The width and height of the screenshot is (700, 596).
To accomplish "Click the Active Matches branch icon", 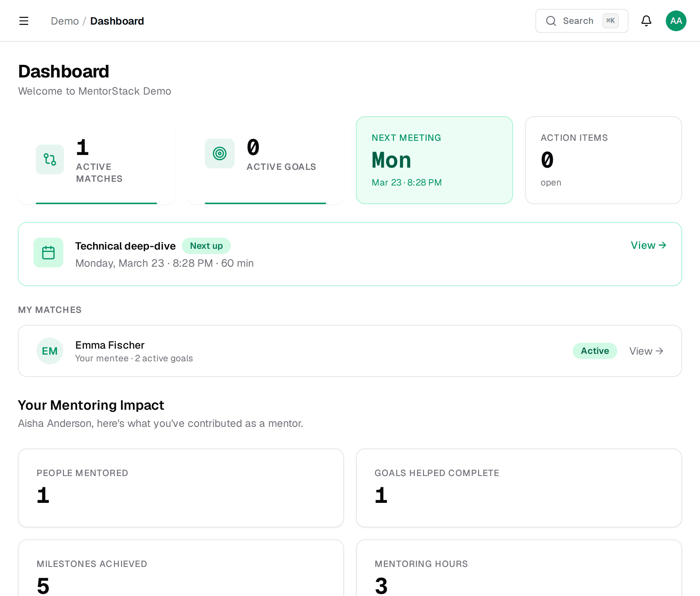I will point(50,159).
